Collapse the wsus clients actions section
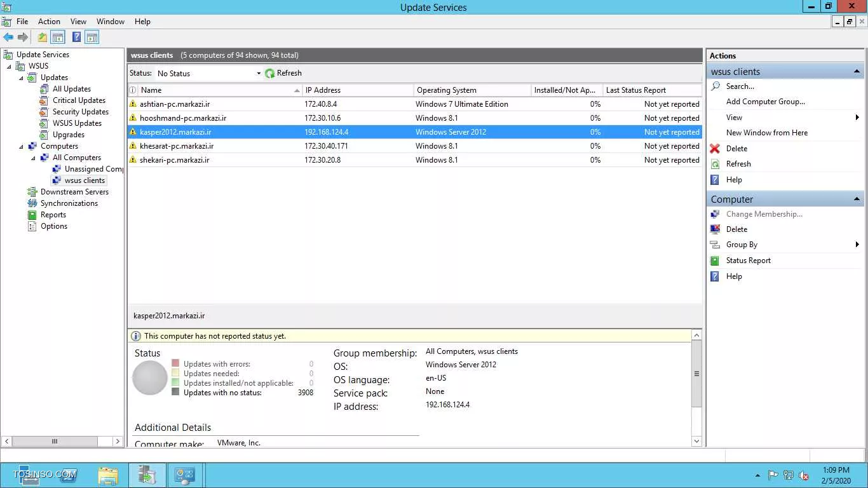Screen dimensions: 868x488 point(857,71)
